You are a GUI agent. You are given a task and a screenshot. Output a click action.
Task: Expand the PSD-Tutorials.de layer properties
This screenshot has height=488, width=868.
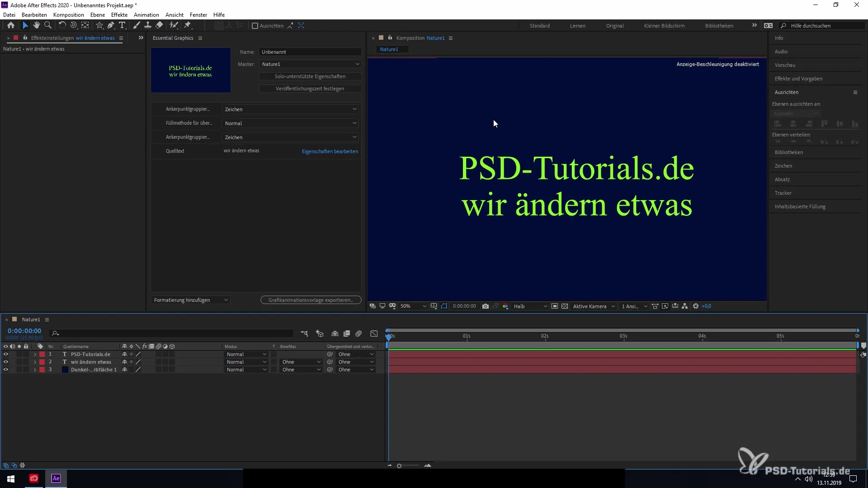coord(35,354)
